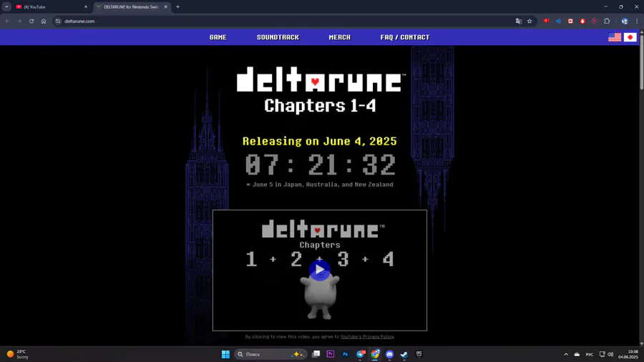View site information icon in address bar
This screenshot has height=362, width=644.
[x=58, y=21]
